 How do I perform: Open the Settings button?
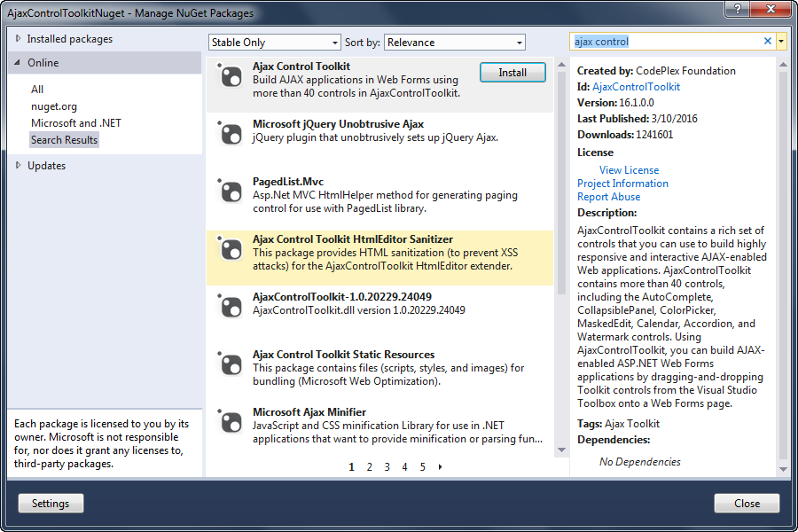point(51,504)
